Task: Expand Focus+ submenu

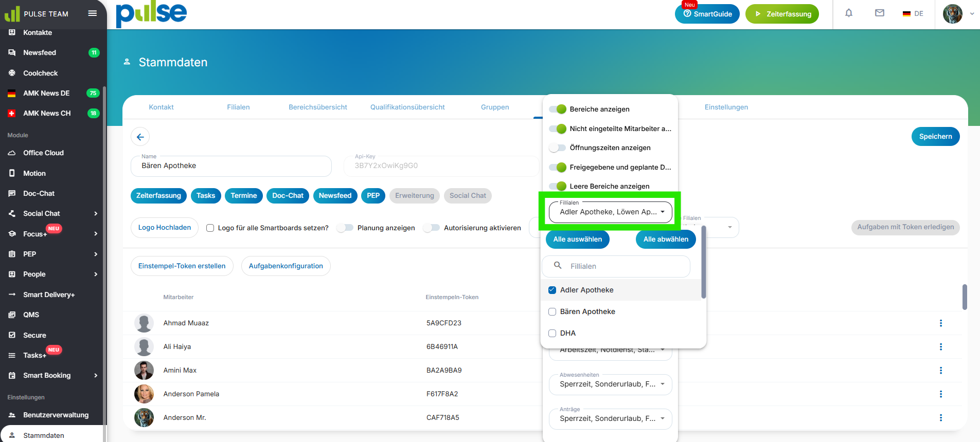Action: 96,234
